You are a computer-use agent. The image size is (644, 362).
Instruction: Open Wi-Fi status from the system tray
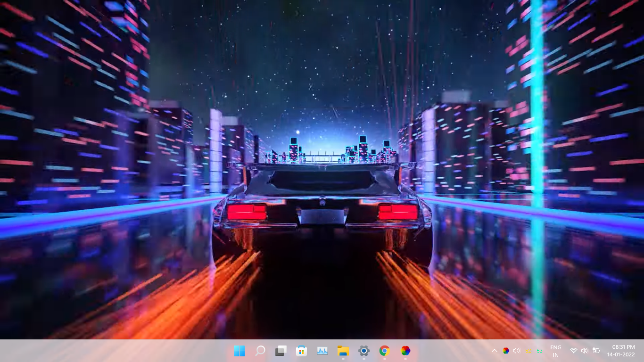pyautogui.click(x=573, y=351)
